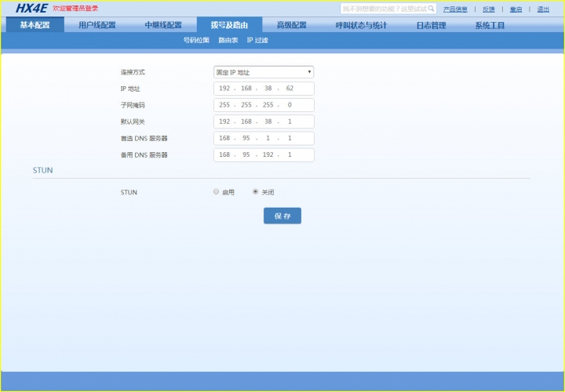Click the STUN label beside radio buttons

(x=129, y=192)
